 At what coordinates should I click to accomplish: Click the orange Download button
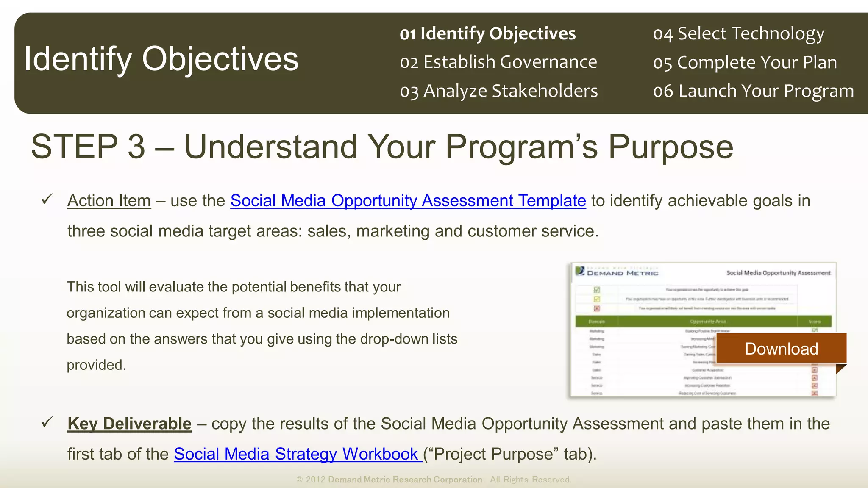pos(781,349)
